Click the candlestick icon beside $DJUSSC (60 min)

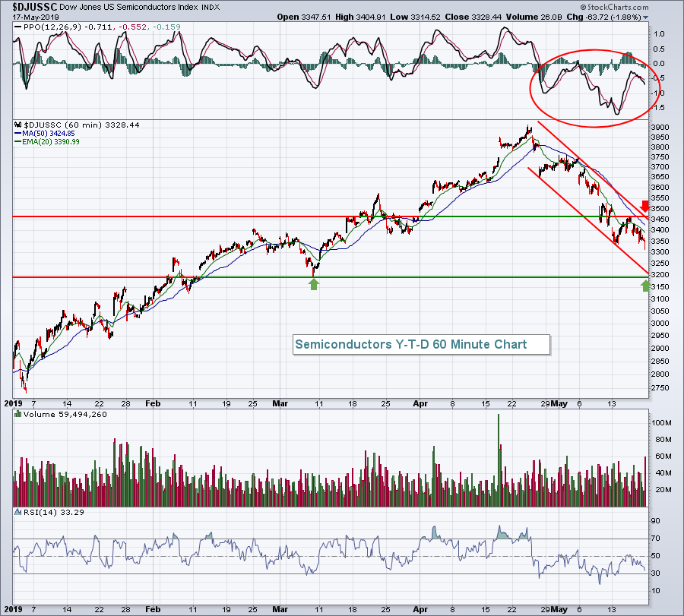click(18, 125)
